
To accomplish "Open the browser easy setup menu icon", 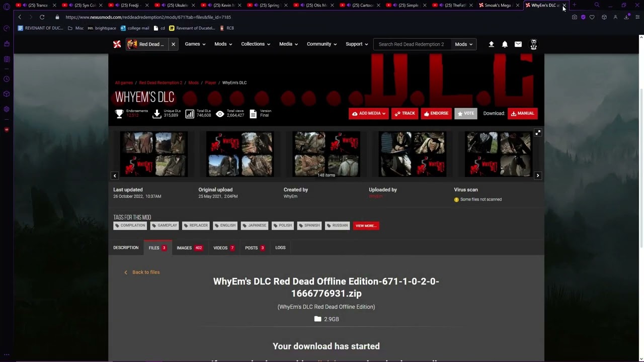I will [637, 17].
